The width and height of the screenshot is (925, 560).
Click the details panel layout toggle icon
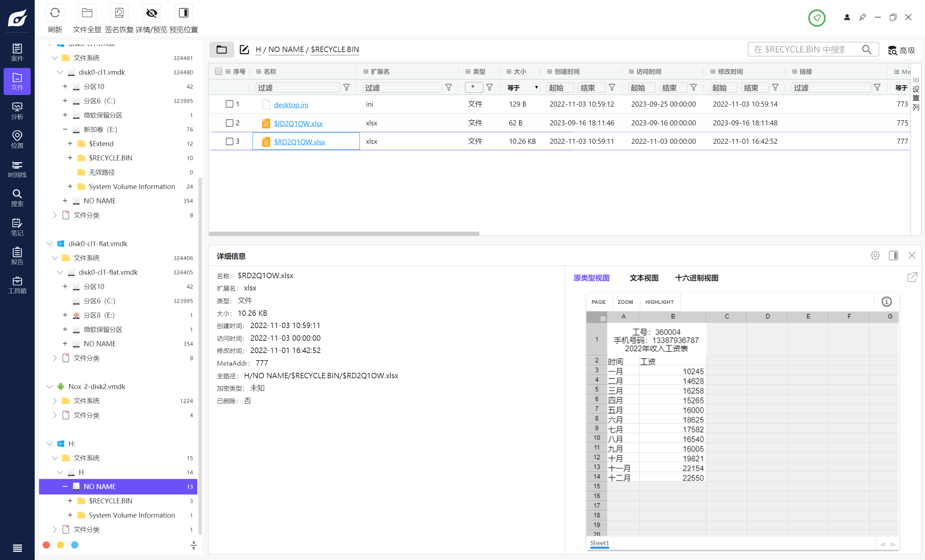click(x=894, y=255)
